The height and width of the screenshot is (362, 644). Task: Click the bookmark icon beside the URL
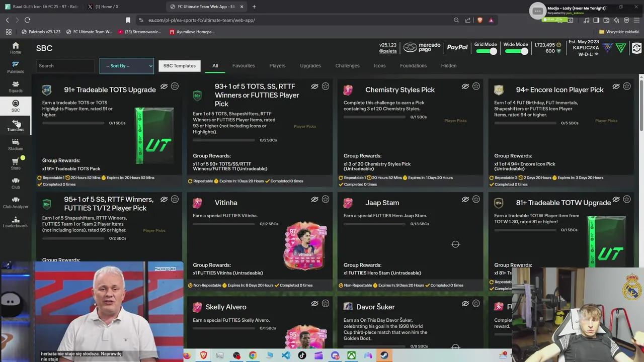point(128,20)
